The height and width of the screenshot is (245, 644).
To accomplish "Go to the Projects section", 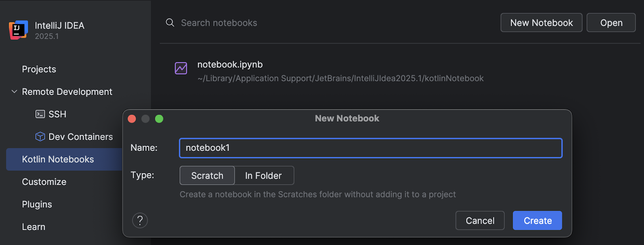I will click(x=39, y=69).
